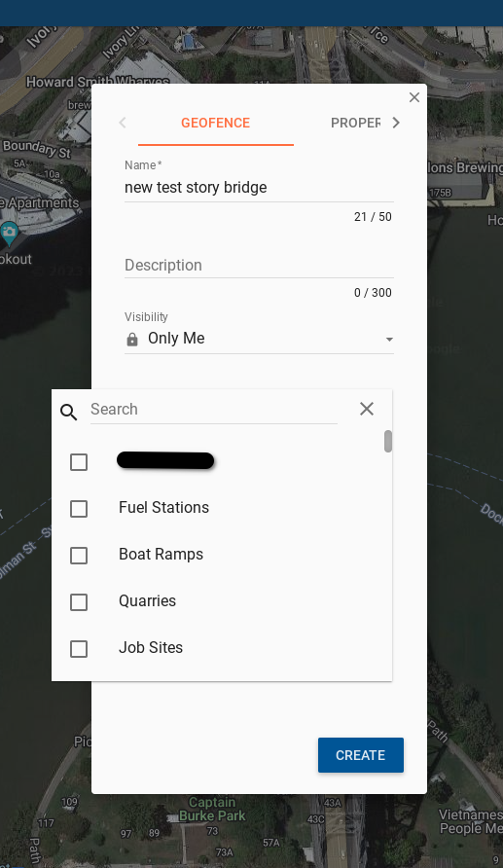Click the Create button

[361, 755]
